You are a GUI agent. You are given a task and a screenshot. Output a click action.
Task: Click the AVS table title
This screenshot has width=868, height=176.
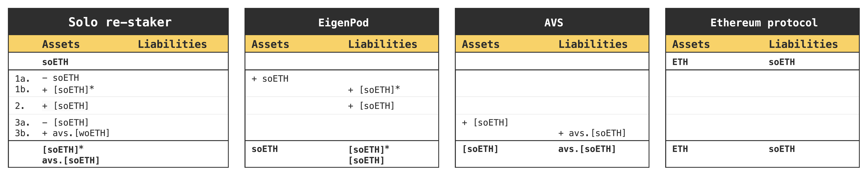(554, 23)
